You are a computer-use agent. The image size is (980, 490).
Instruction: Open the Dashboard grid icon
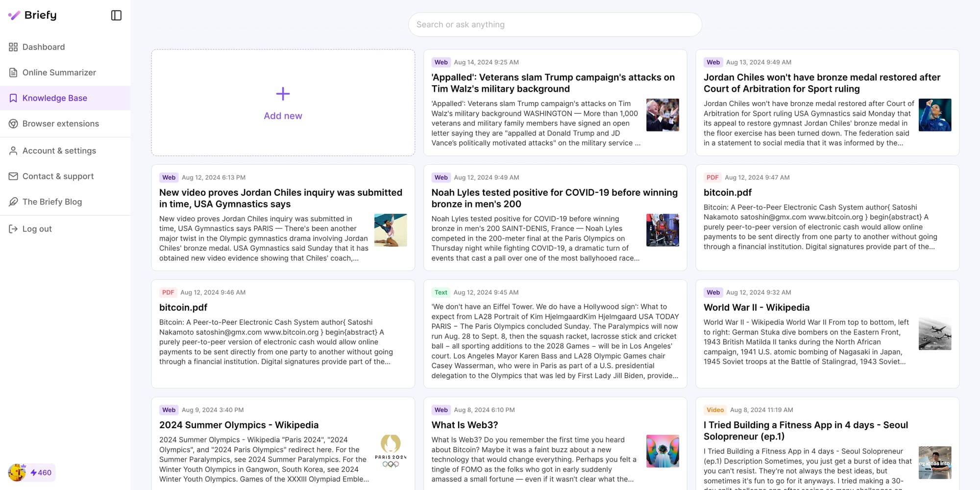coord(13,47)
